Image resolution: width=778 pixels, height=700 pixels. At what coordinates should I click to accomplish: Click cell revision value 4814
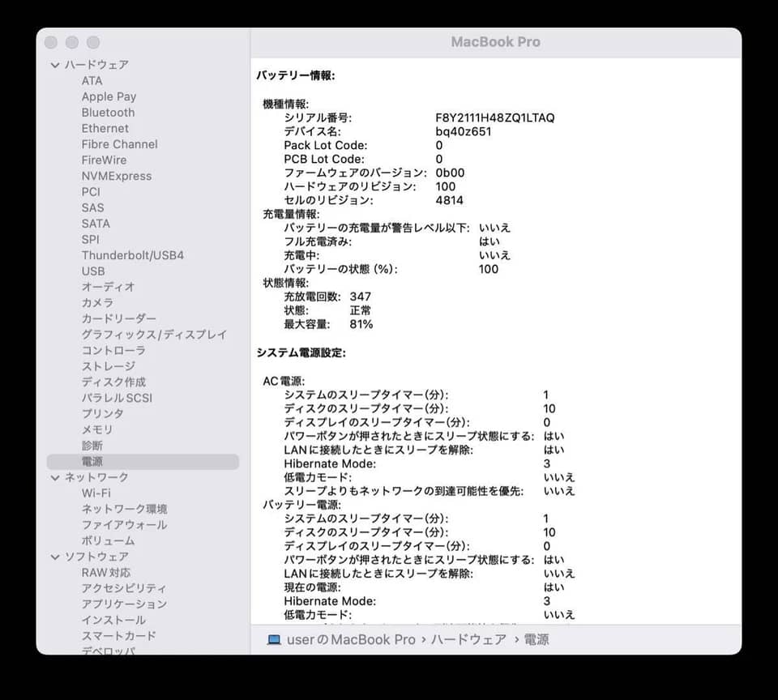tap(449, 200)
